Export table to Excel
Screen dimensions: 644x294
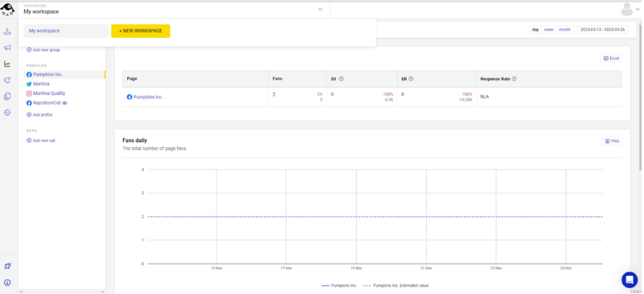click(x=611, y=59)
